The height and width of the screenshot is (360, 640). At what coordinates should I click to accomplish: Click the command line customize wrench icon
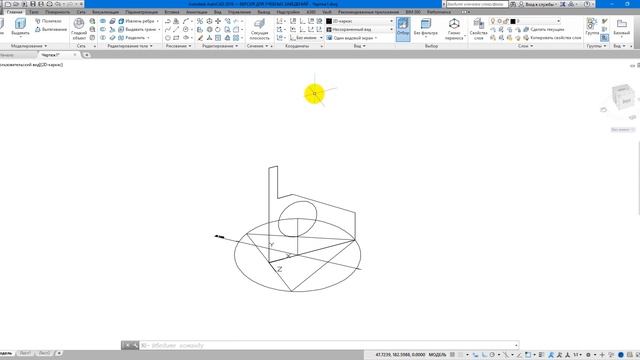point(135,345)
